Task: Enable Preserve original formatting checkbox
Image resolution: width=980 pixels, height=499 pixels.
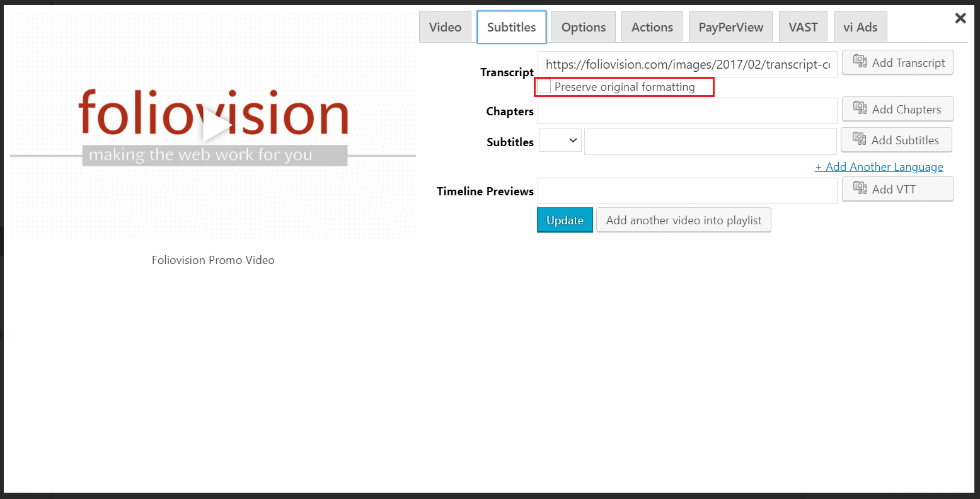Action: pos(544,87)
